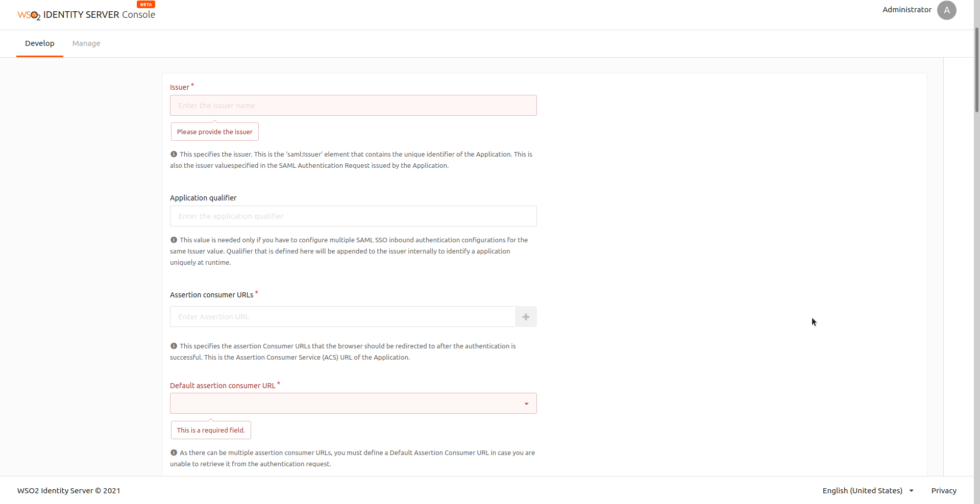Image resolution: width=980 pixels, height=504 pixels.
Task: Click the 'WSO2 Identity Server © 2021' footer text
Action: coord(69,491)
